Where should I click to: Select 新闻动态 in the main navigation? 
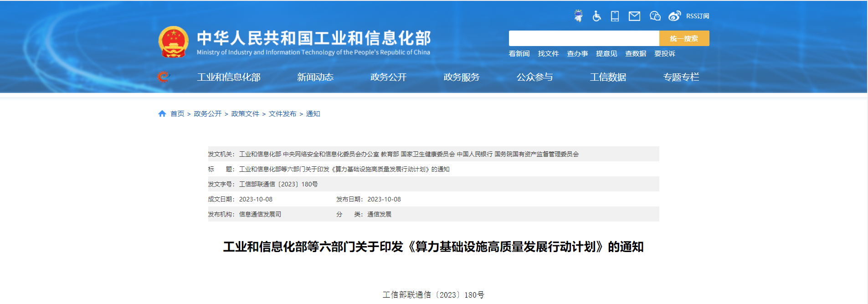315,77
